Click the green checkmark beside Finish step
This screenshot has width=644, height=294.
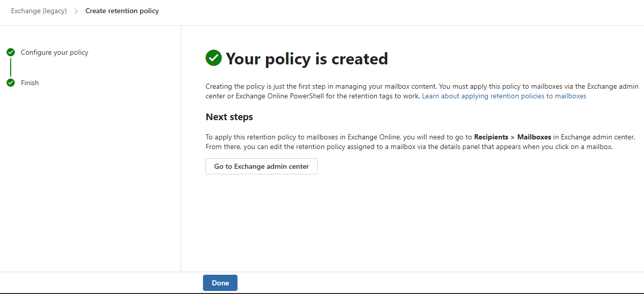11,83
